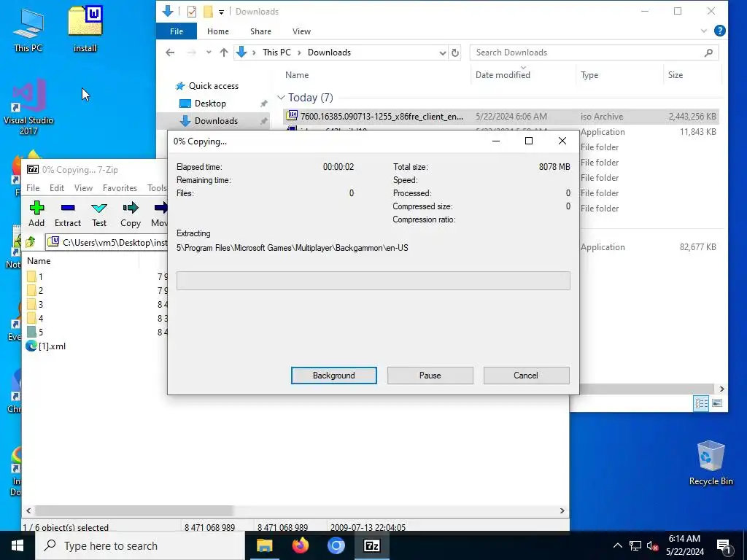Collapse the Today (7) group
The height and width of the screenshot is (560, 747).
coord(281,98)
